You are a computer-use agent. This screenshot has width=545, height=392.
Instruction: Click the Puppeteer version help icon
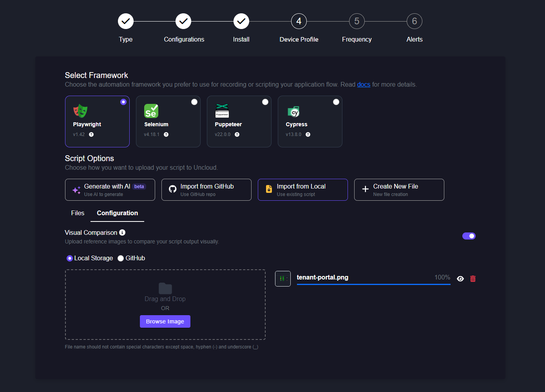tap(237, 134)
